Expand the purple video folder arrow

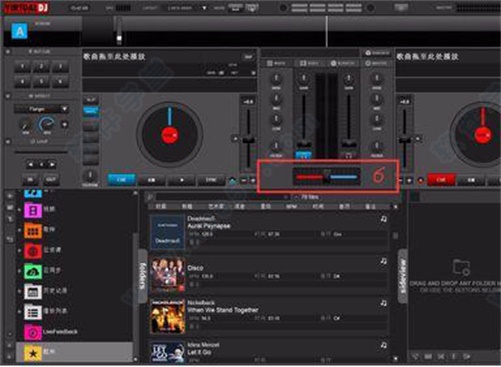[19, 210]
